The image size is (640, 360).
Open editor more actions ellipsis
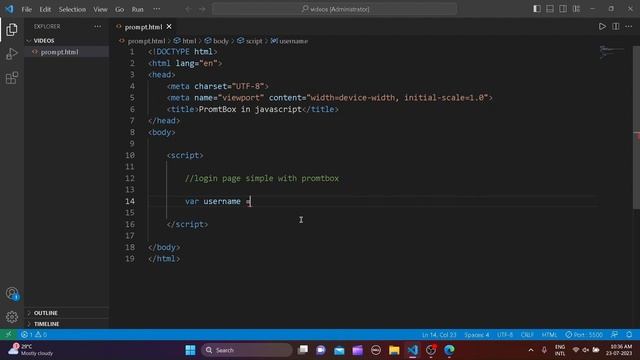tap(629, 27)
